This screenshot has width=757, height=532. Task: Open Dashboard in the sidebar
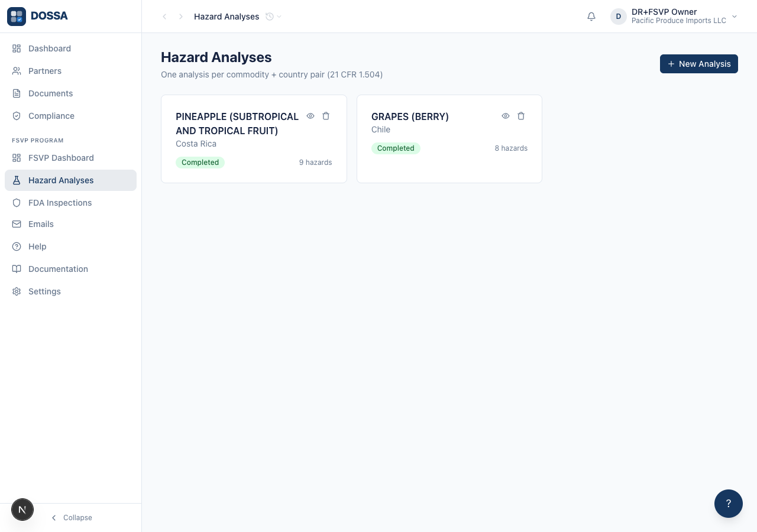70,48
